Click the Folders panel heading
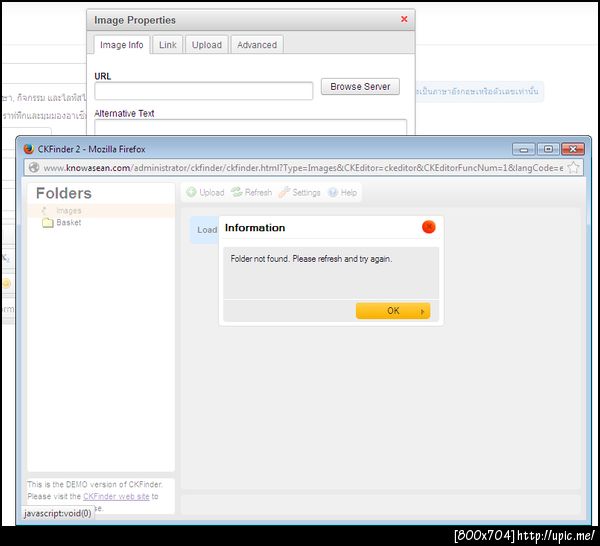The height and width of the screenshot is (546, 600). click(x=64, y=193)
